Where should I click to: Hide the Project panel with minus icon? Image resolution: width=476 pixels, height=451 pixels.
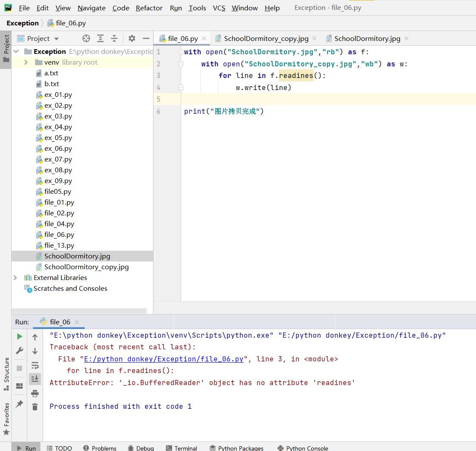coord(146,38)
